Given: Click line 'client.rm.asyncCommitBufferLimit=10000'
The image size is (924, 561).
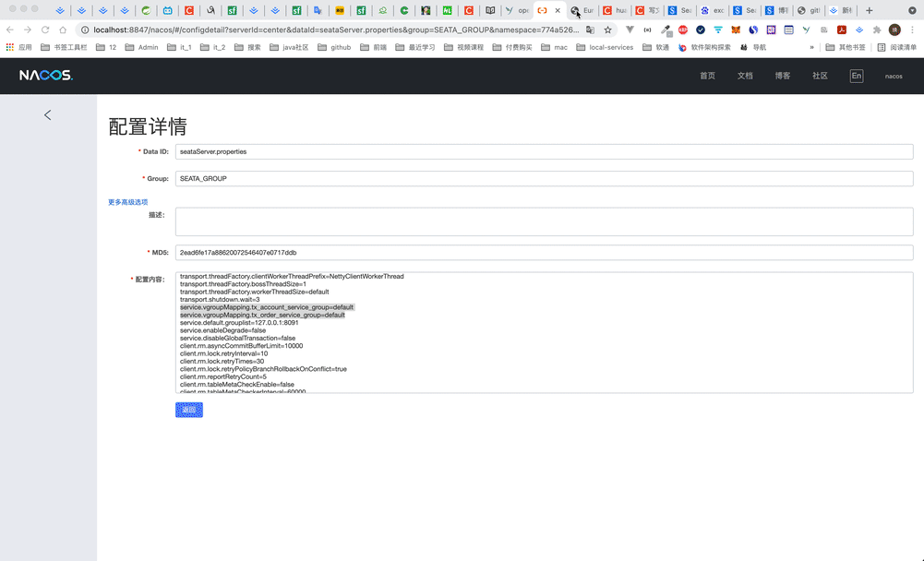Looking at the screenshot, I should click(x=242, y=346).
